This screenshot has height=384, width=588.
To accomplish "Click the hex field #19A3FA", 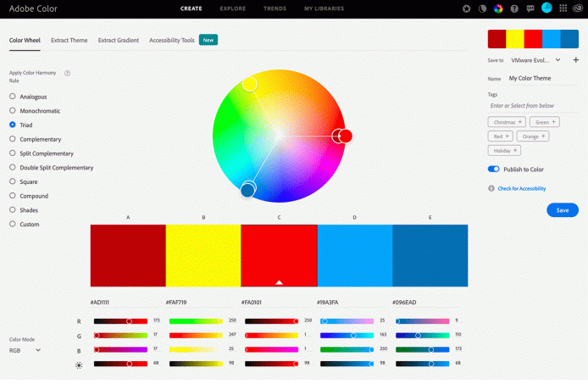I will click(352, 302).
